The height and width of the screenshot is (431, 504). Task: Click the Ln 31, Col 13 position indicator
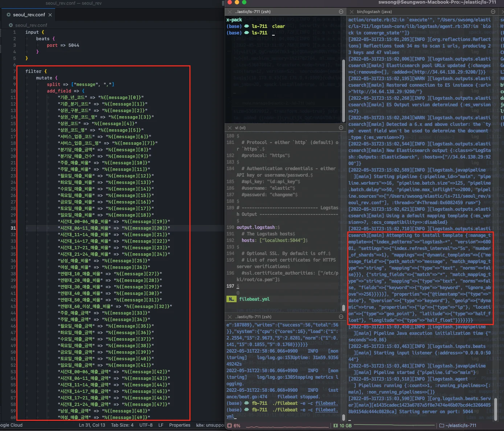[92, 425]
